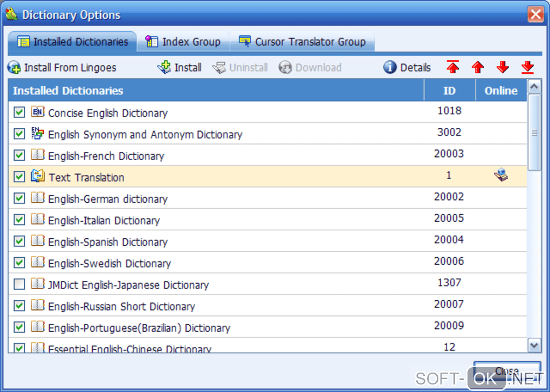Click the Concise English Dictionary EN icon
550x392 pixels.
tap(38, 112)
